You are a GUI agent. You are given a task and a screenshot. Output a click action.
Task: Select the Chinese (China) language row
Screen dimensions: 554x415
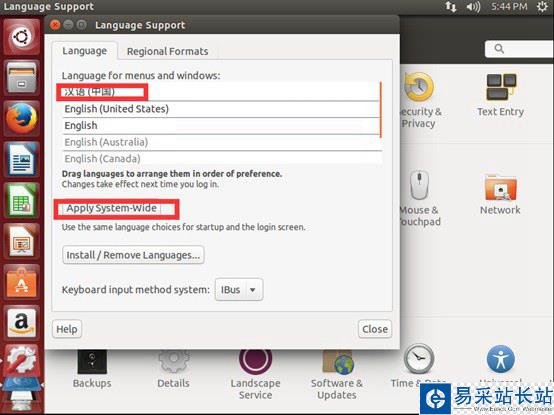pyautogui.click(x=221, y=92)
